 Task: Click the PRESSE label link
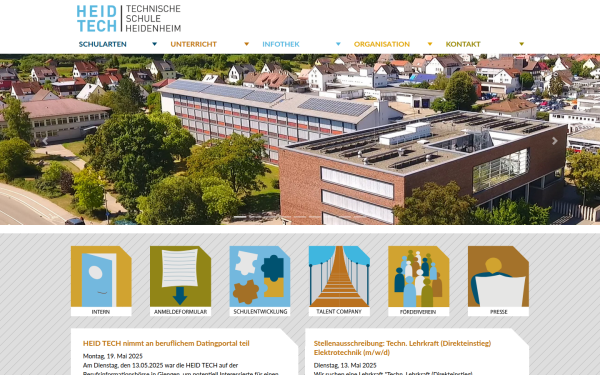(x=499, y=312)
